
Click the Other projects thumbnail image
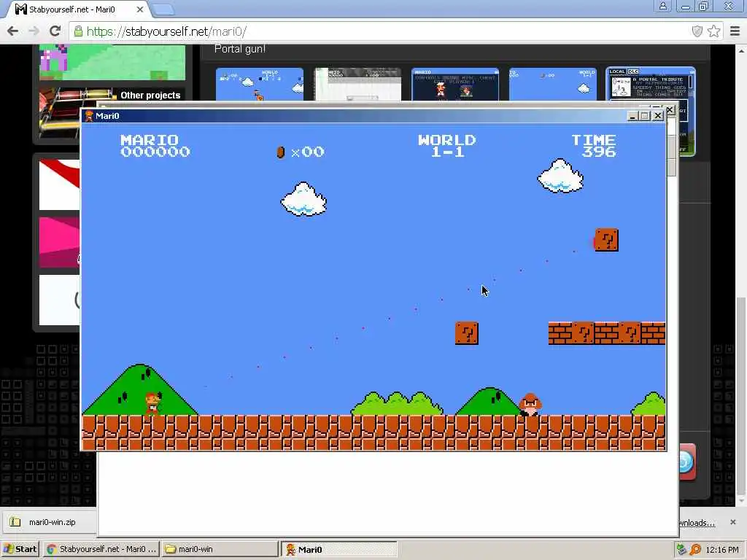click(60, 114)
